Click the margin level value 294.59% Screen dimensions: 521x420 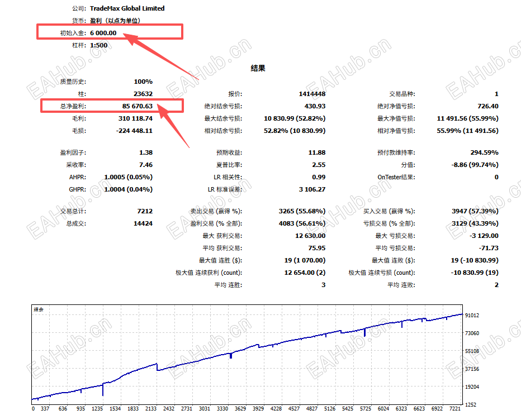click(485, 152)
